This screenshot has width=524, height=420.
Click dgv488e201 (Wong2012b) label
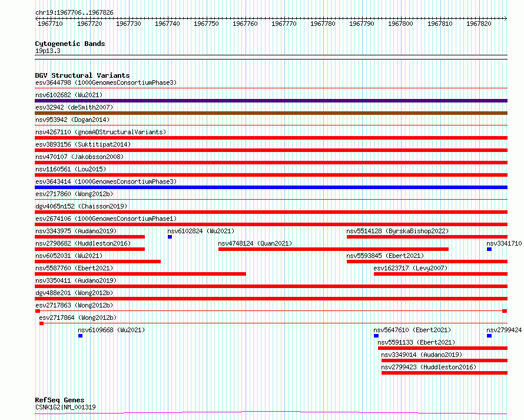click(x=74, y=293)
